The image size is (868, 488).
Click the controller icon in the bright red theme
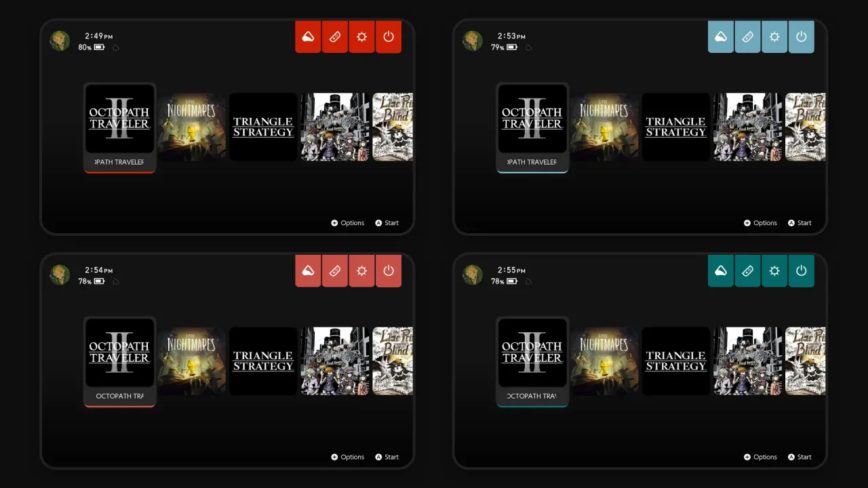click(335, 37)
